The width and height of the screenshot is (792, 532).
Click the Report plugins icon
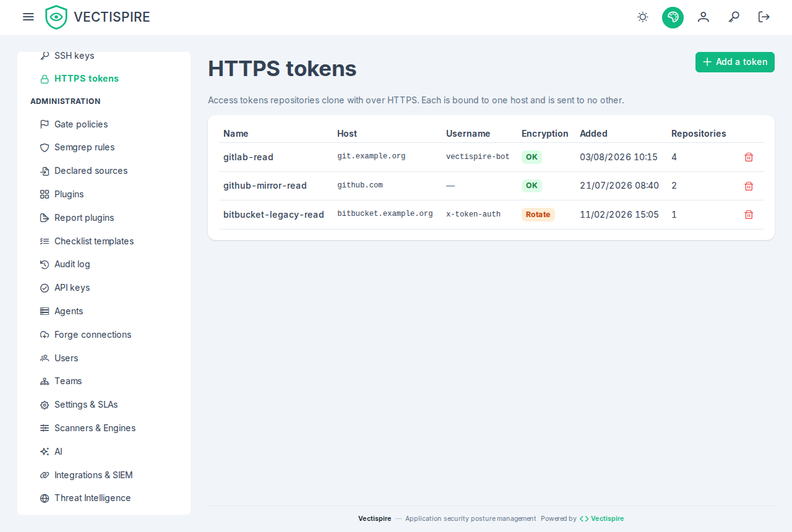[45, 218]
